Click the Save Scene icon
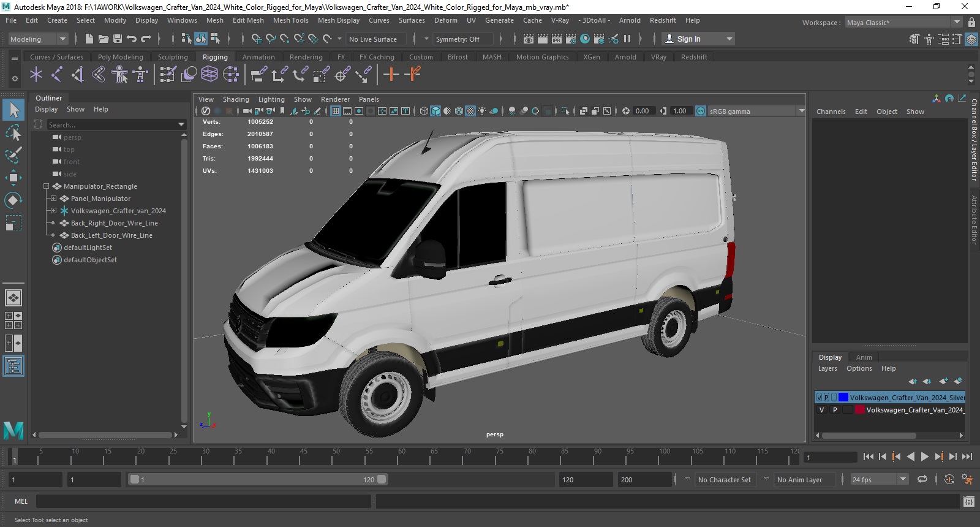 pyautogui.click(x=117, y=39)
